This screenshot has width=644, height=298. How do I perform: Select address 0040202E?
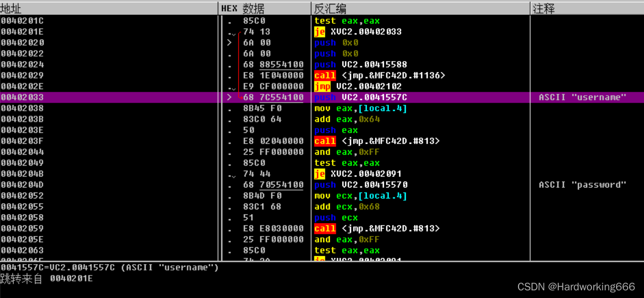22,86
